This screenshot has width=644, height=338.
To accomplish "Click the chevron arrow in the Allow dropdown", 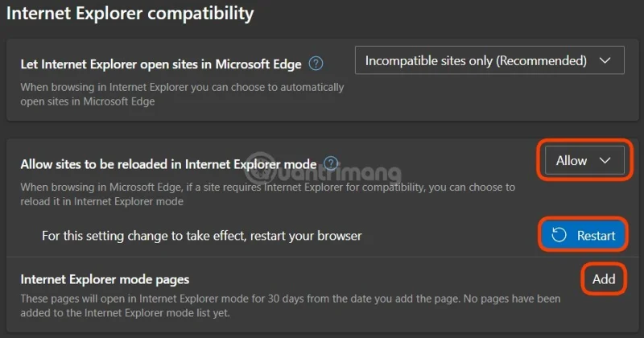I will coord(605,161).
